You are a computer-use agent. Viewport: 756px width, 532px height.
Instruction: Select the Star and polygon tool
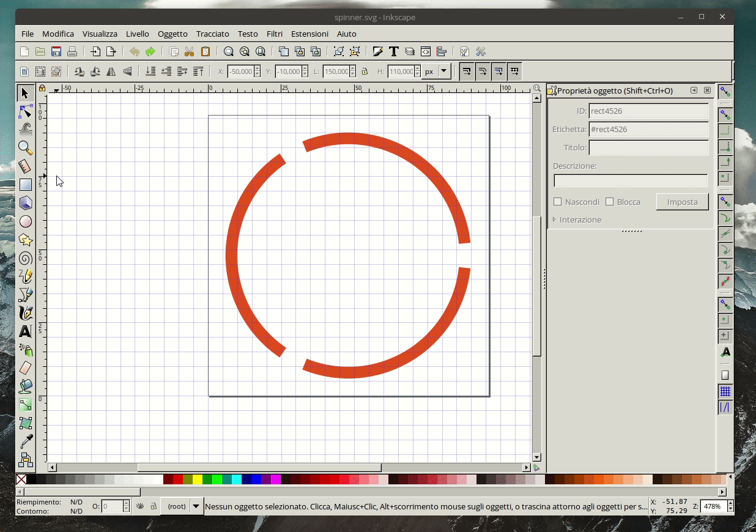click(25, 240)
